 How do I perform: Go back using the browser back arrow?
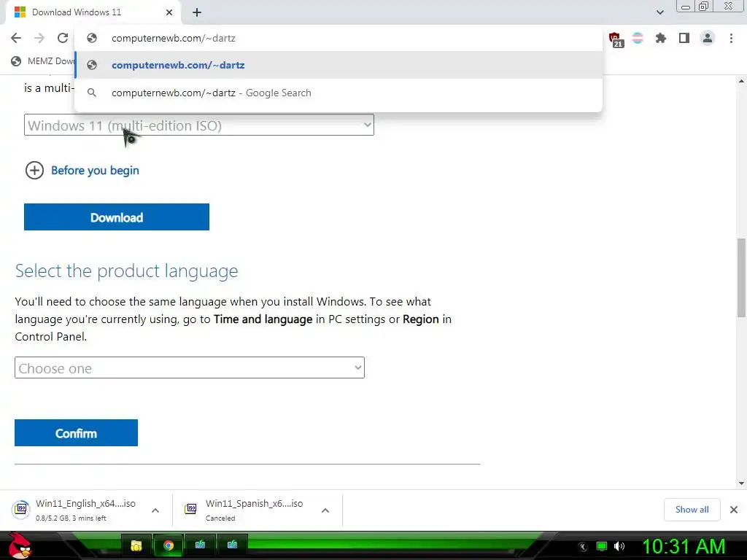[x=16, y=38]
